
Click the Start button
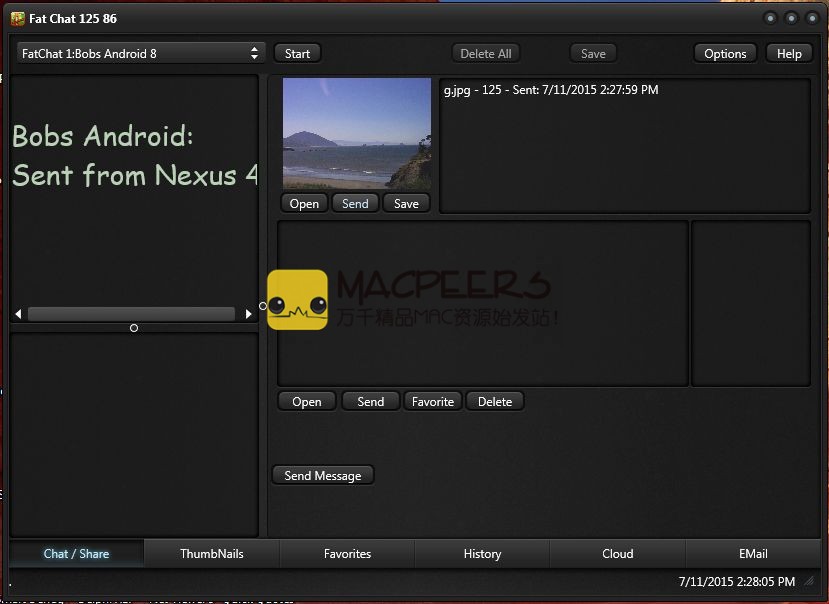pos(297,53)
